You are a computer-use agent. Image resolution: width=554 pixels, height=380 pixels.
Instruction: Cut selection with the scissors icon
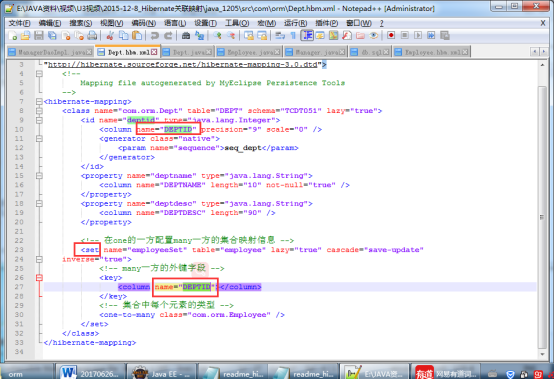(x=110, y=35)
